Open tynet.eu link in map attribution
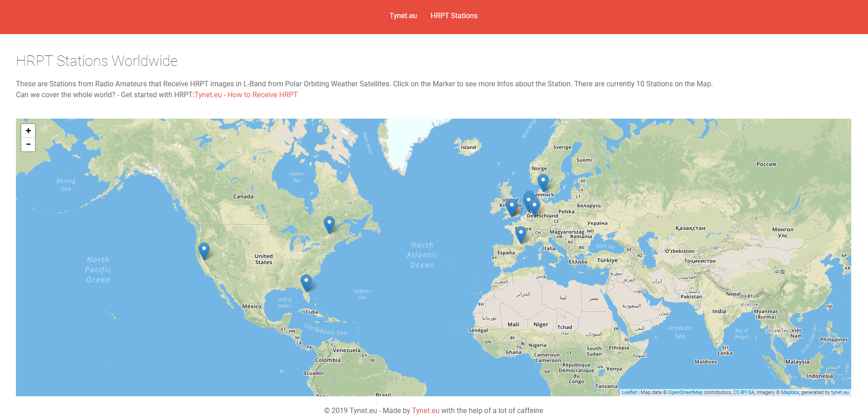 tap(840, 392)
